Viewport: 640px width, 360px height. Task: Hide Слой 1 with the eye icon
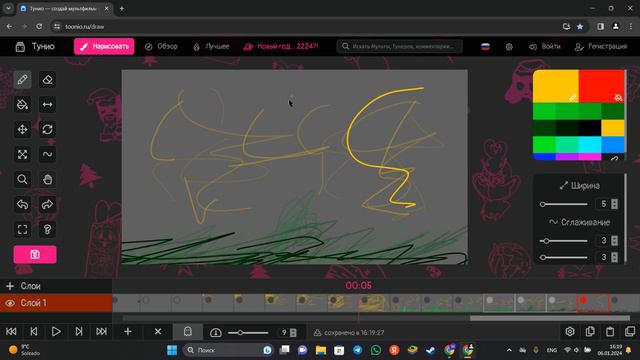click(x=10, y=303)
